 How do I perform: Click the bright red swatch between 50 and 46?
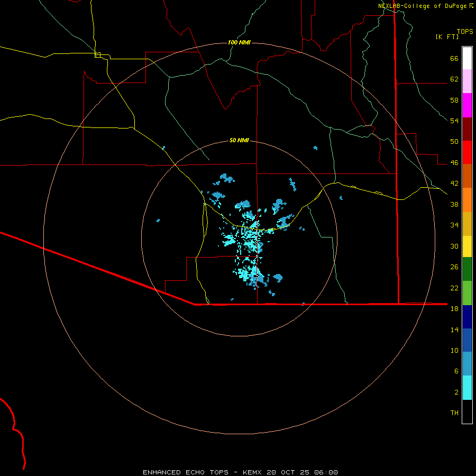[467, 152]
